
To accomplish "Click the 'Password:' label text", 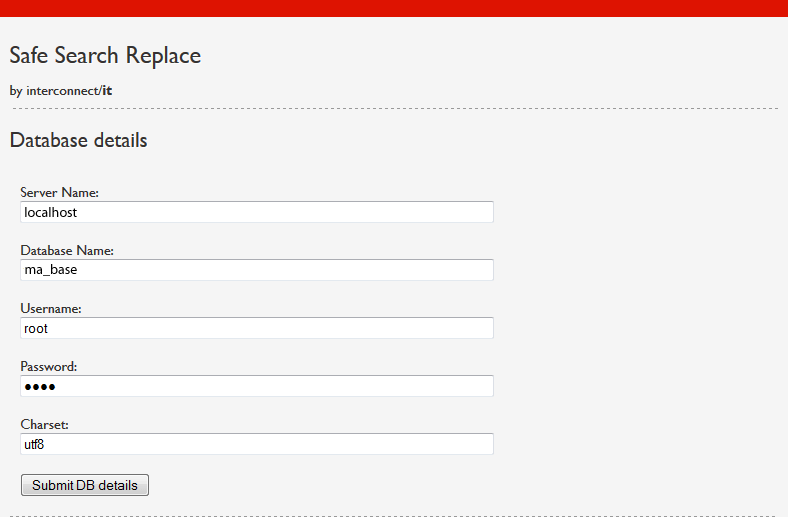I will click(49, 366).
